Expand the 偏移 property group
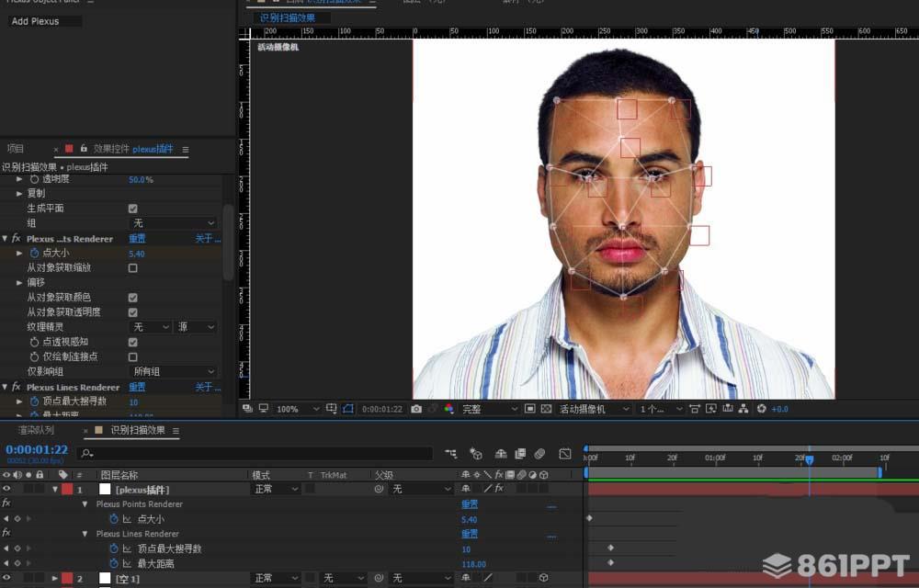The image size is (919, 588). tap(19, 282)
